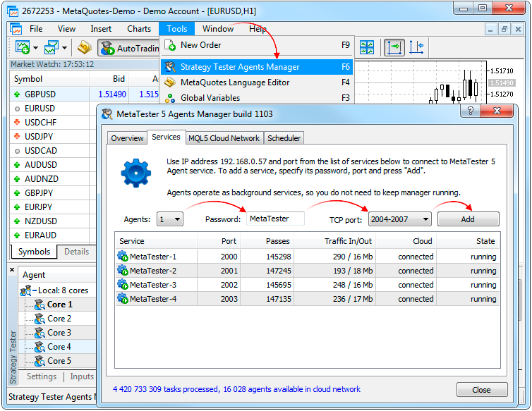Open the TCP port combo box
The image size is (532, 411).
(x=399, y=219)
